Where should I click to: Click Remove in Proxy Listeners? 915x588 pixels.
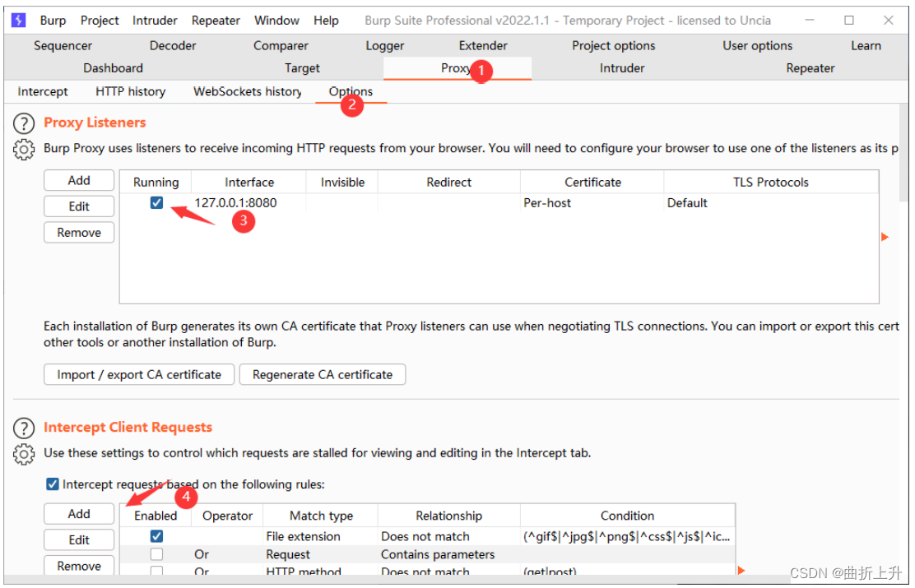click(x=79, y=233)
